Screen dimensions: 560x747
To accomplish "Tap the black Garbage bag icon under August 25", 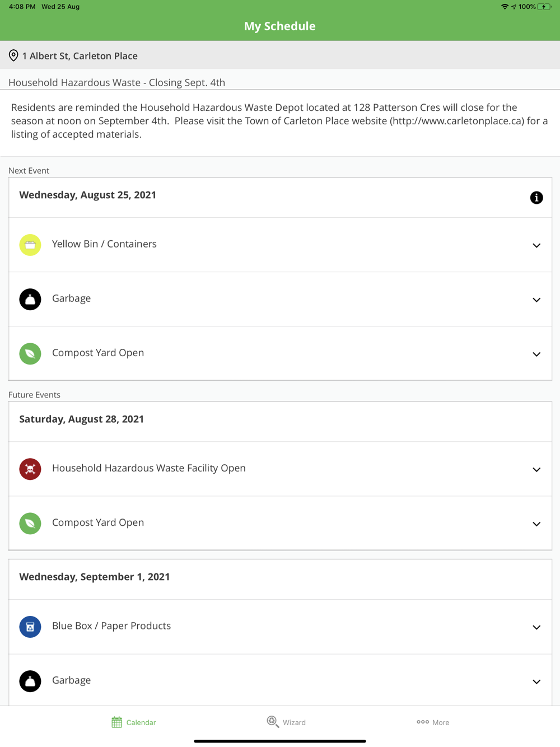I will point(30,299).
